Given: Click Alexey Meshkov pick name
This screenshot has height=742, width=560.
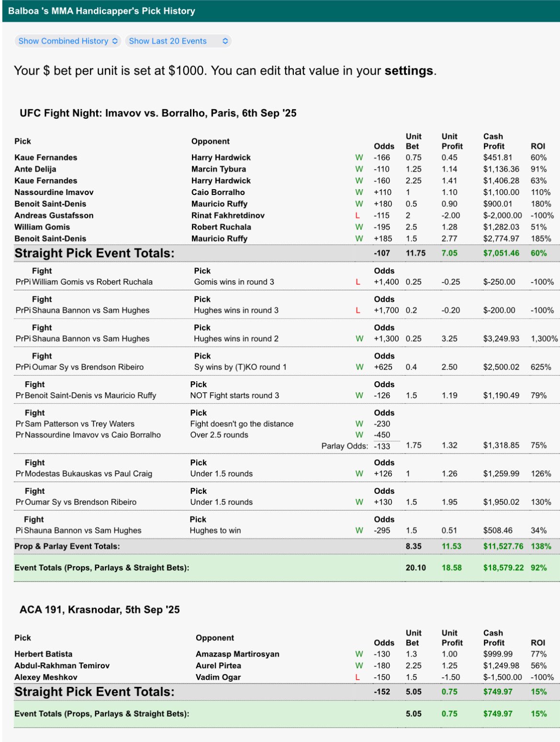Looking at the screenshot, I should coord(45,677).
